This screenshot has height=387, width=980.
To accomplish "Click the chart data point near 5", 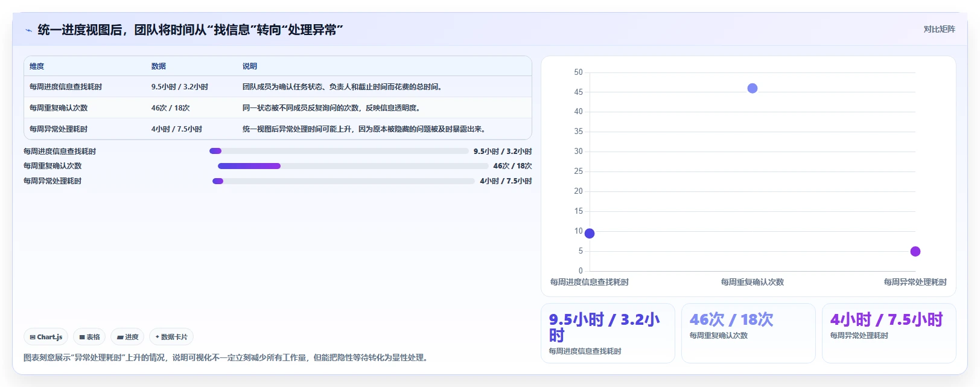I will point(915,251).
